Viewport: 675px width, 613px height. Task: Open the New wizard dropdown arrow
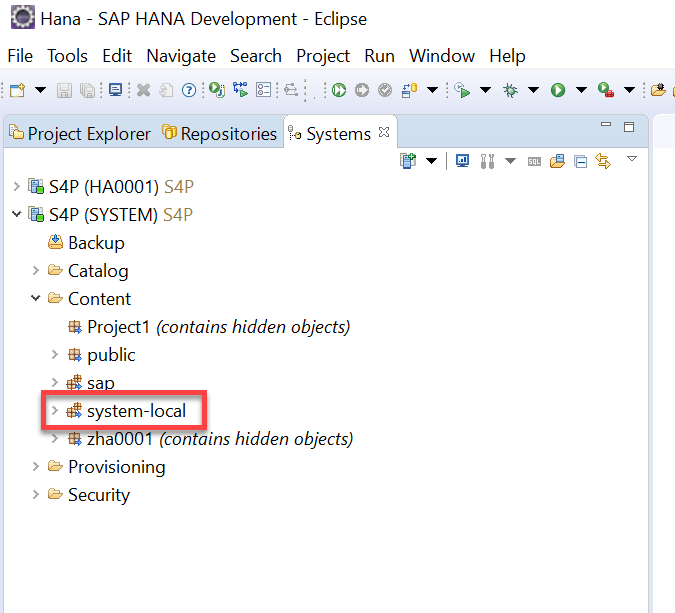[x=40, y=90]
